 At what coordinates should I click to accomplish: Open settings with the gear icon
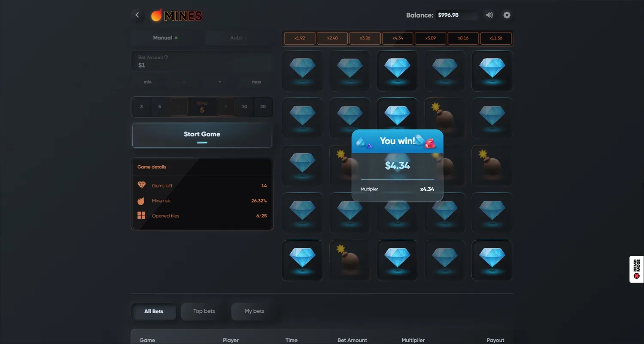click(x=507, y=15)
